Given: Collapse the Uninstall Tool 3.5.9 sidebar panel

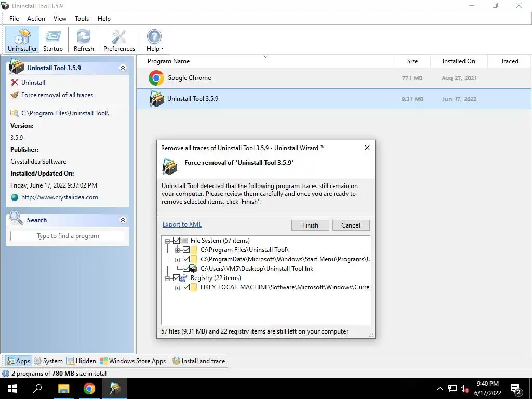Looking at the screenshot, I should tap(123, 68).
